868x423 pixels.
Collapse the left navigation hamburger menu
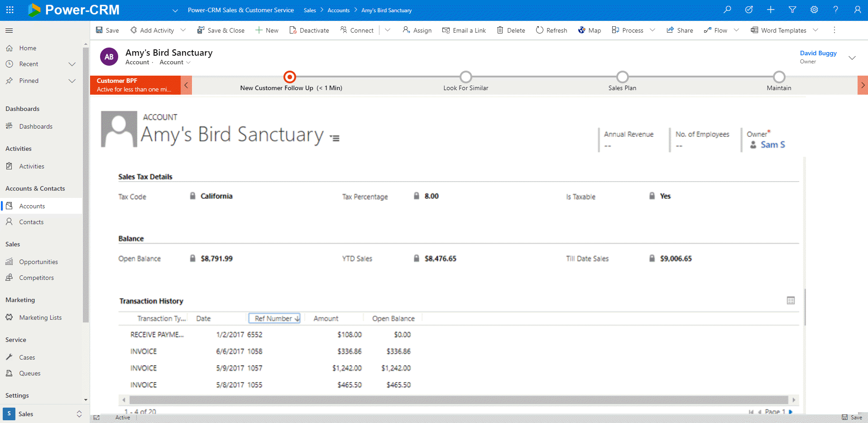point(9,30)
